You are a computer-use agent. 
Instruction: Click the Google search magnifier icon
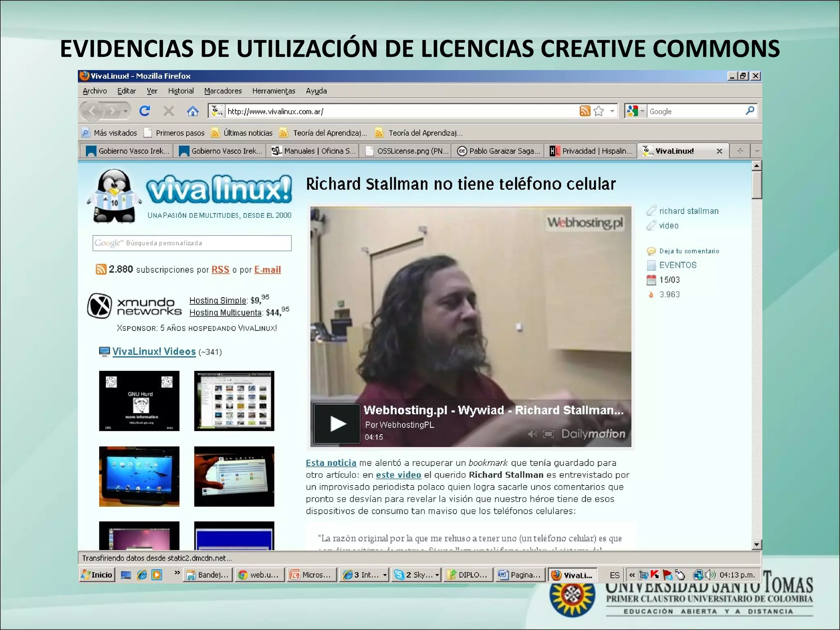tap(751, 111)
